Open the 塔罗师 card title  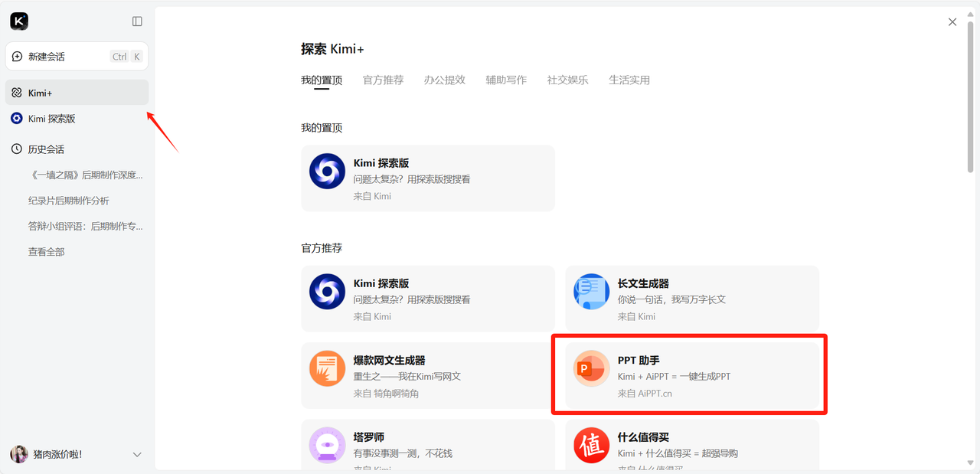[x=369, y=436]
